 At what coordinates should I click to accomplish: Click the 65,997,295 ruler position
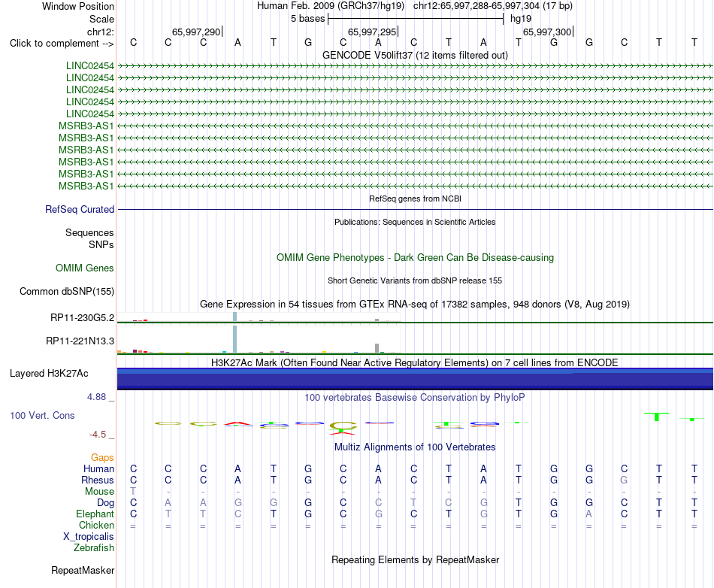[x=372, y=32]
